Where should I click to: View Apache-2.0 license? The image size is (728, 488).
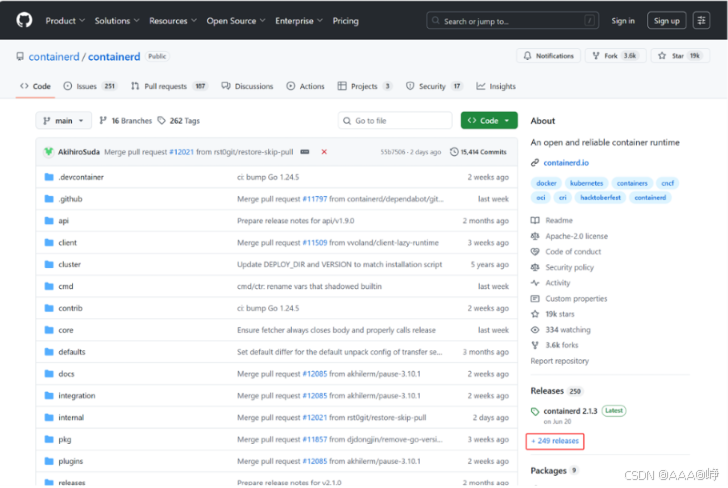coord(576,236)
